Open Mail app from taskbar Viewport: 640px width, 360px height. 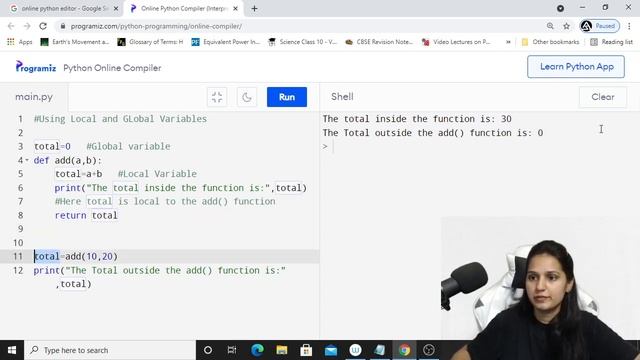point(331,350)
